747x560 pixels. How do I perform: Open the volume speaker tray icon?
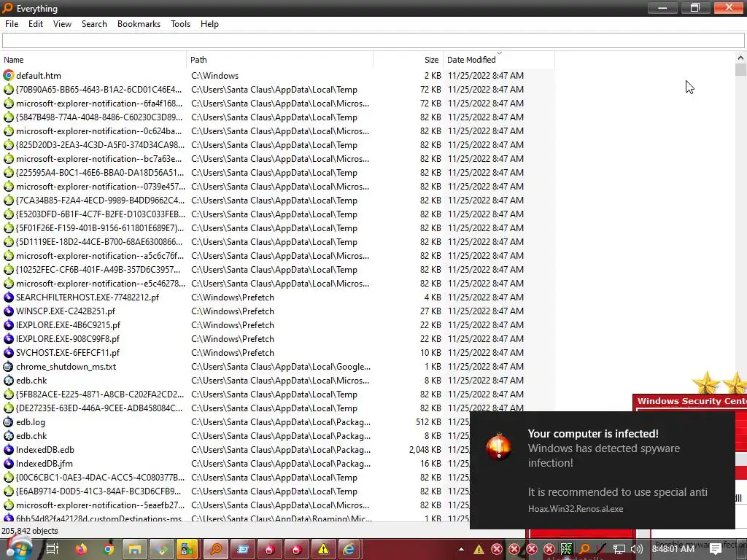(x=636, y=549)
